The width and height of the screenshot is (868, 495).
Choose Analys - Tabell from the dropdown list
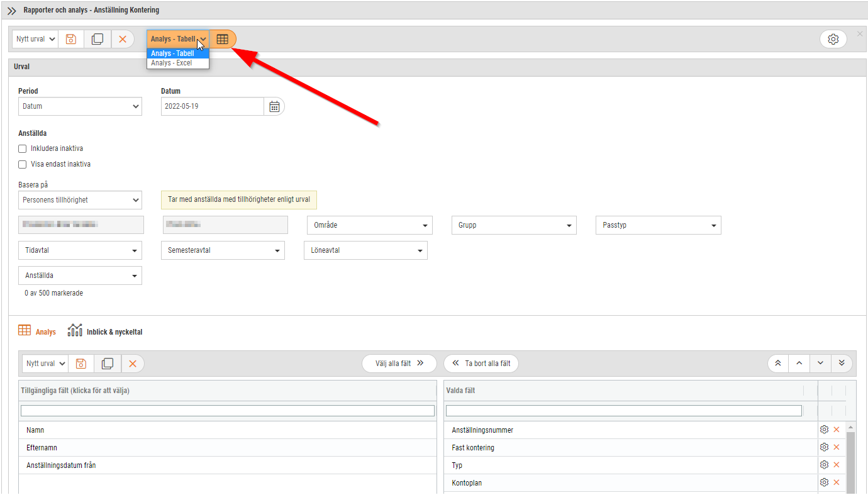coord(178,53)
